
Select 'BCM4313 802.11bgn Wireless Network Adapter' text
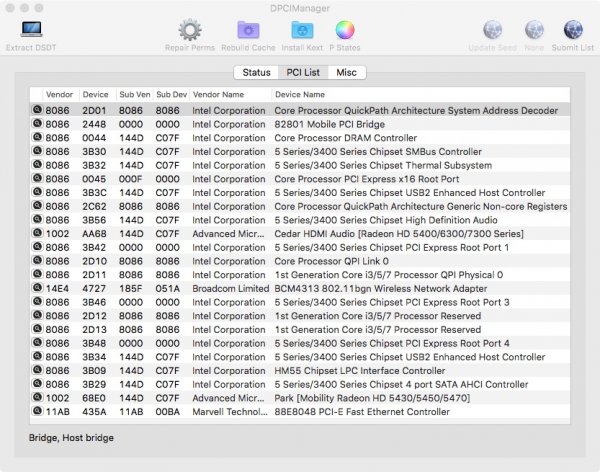coord(381,289)
